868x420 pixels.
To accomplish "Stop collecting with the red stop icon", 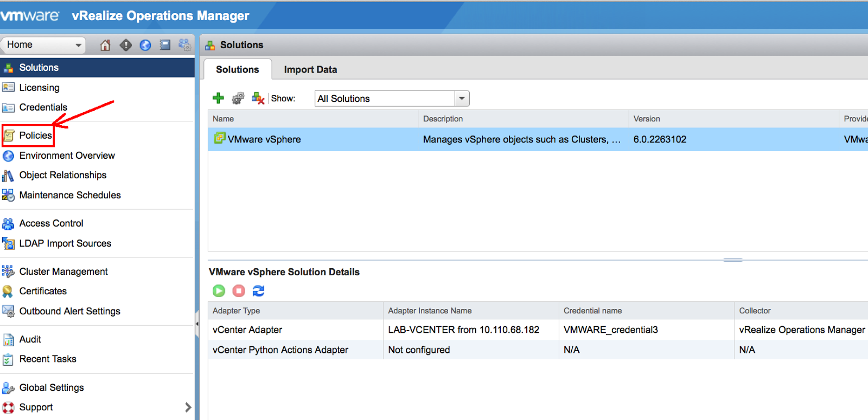I will point(239,291).
